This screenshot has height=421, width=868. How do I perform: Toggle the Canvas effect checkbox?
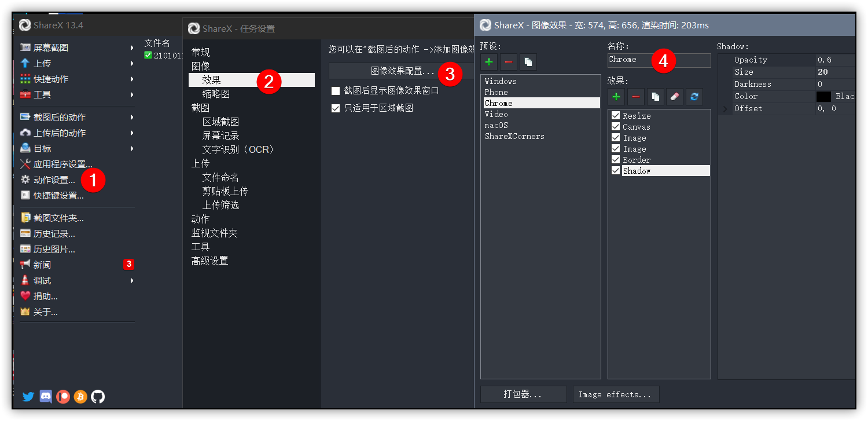[x=616, y=126]
